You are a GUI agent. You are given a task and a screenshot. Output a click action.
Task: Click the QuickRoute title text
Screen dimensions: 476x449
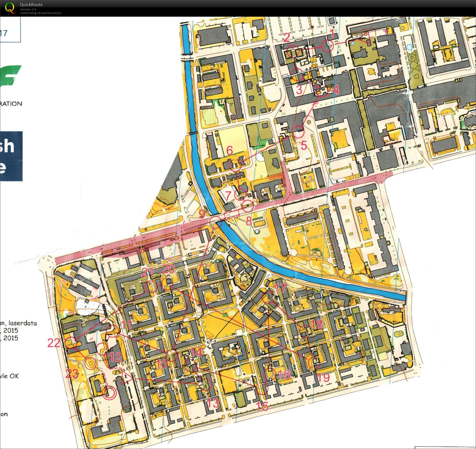[x=31, y=4]
